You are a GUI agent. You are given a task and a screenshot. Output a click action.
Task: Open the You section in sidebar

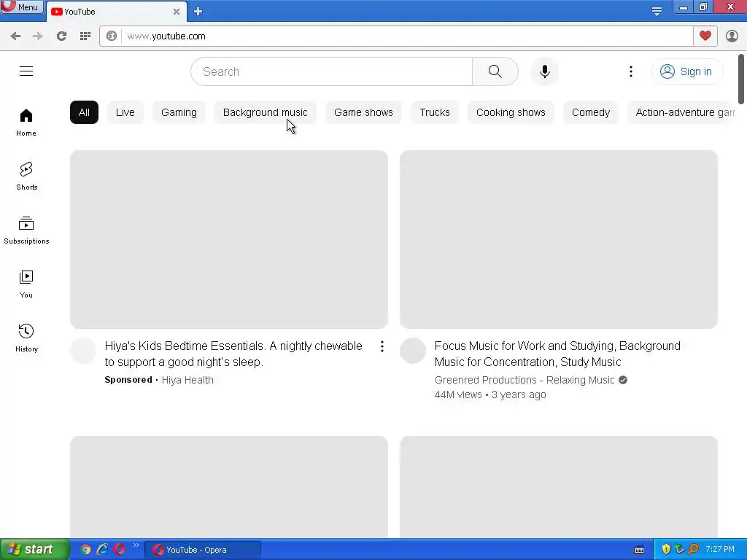[26, 284]
